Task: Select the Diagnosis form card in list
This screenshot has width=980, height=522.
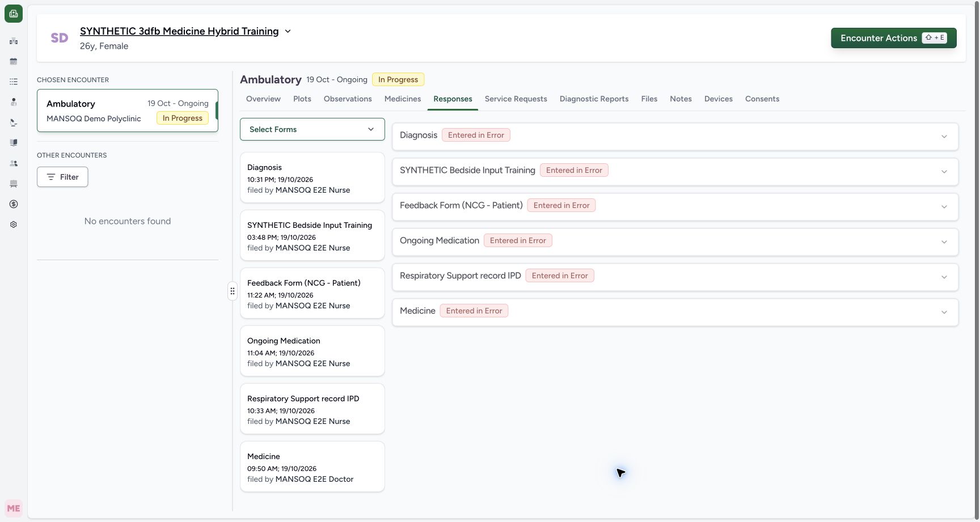Action: [x=312, y=177]
